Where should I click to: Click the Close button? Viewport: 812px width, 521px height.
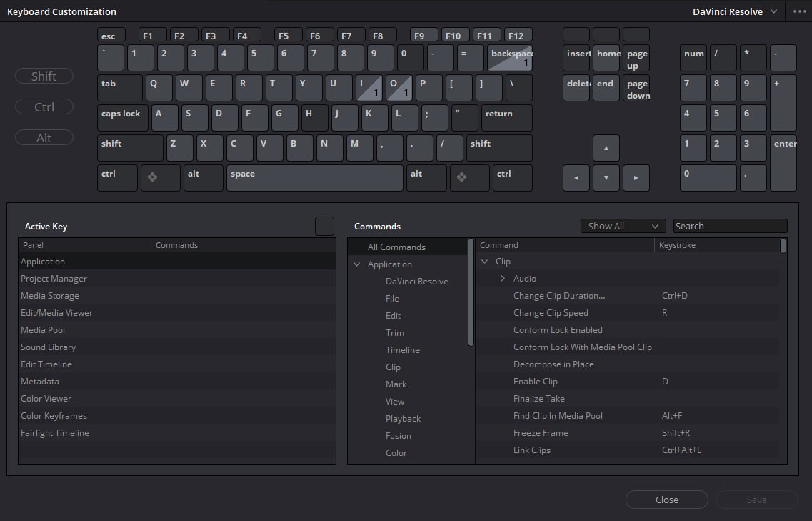pos(666,500)
